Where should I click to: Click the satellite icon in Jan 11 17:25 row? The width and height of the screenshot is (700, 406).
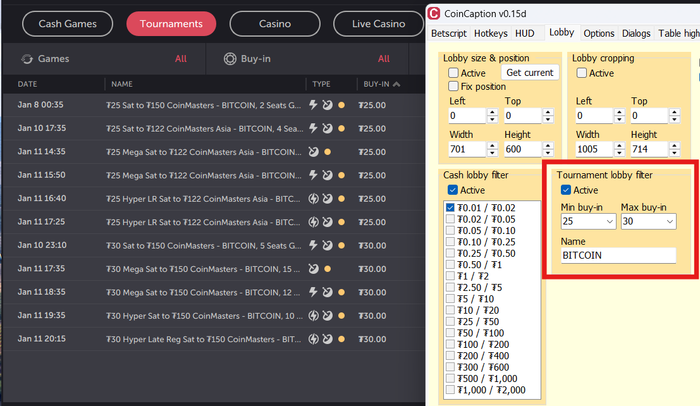(x=328, y=222)
